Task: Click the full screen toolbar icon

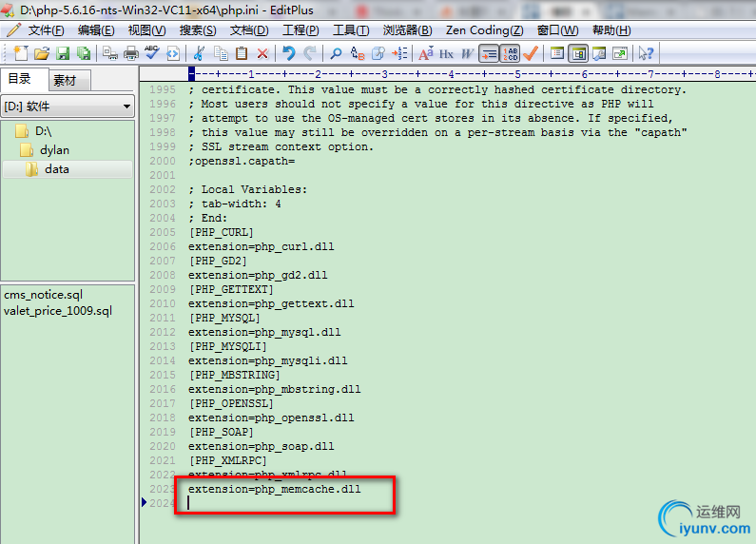Action: pyautogui.click(x=620, y=53)
